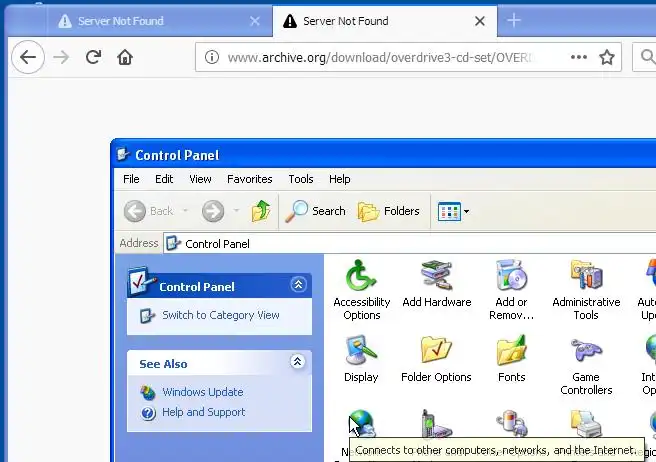Open the Edit menu

point(164,179)
